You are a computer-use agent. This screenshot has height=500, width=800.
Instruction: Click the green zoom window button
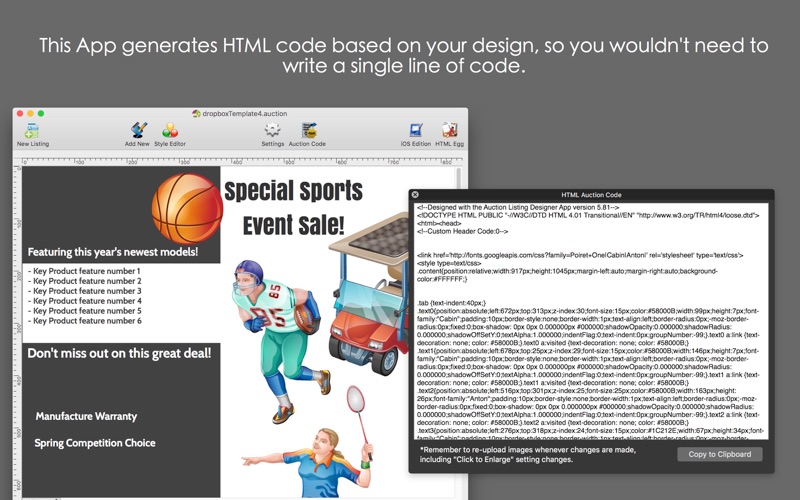[41, 113]
